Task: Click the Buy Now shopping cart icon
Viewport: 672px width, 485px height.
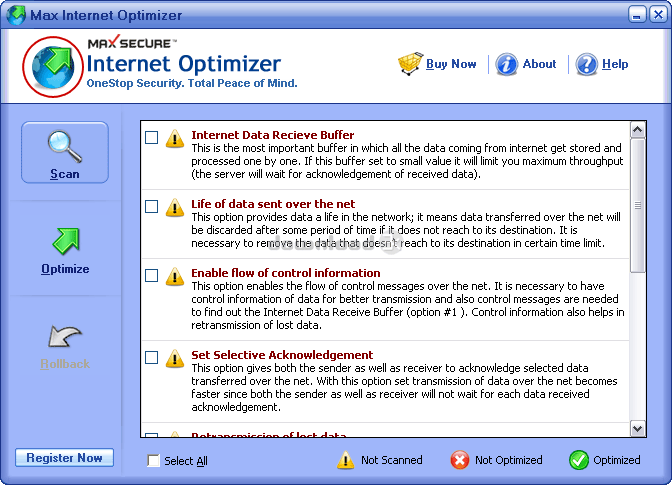Action: click(410, 64)
